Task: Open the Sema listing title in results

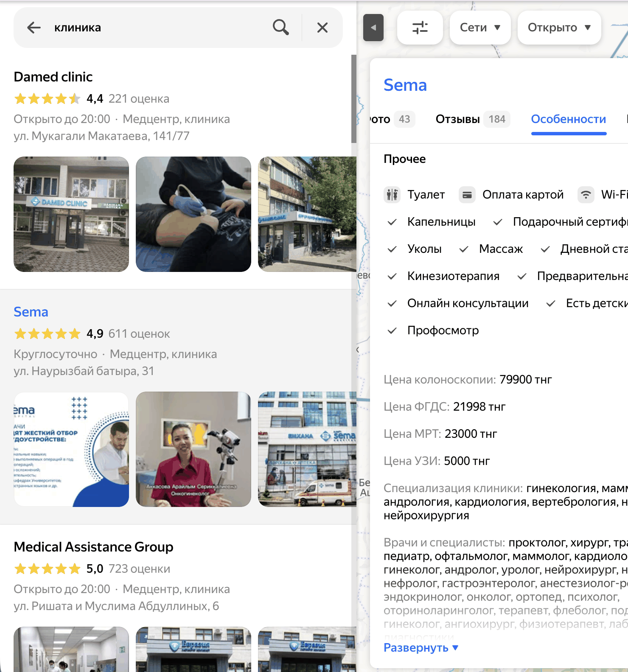Action: pos(31,312)
